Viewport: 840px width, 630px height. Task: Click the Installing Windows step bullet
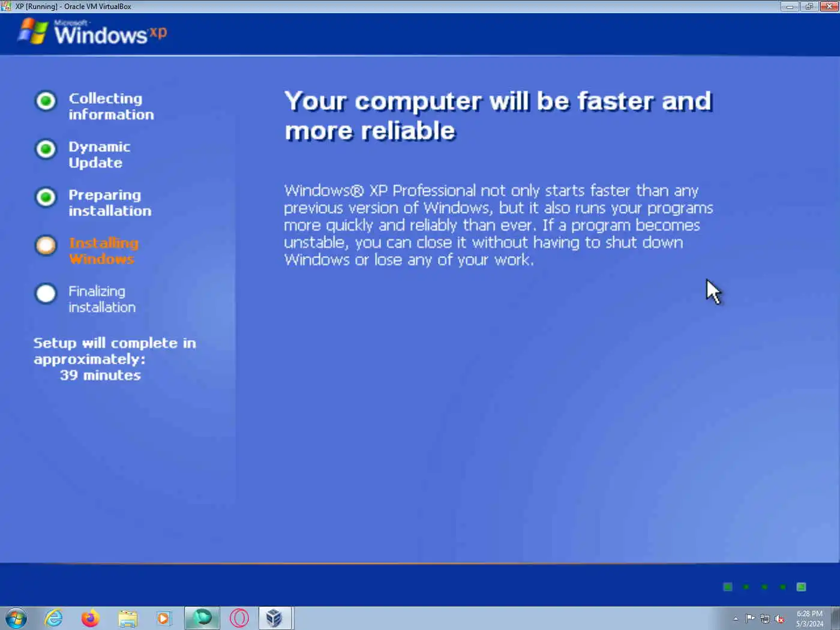coord(46,245)
